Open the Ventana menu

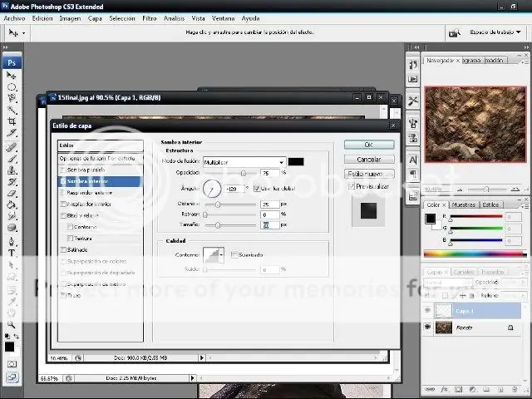click(x=223, y=18)
